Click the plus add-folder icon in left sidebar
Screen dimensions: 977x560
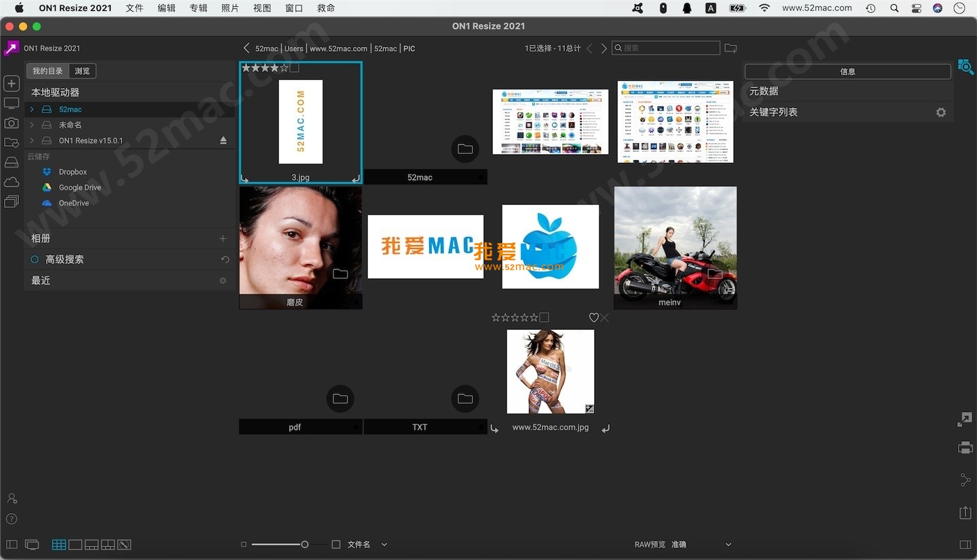click(12, 83)
